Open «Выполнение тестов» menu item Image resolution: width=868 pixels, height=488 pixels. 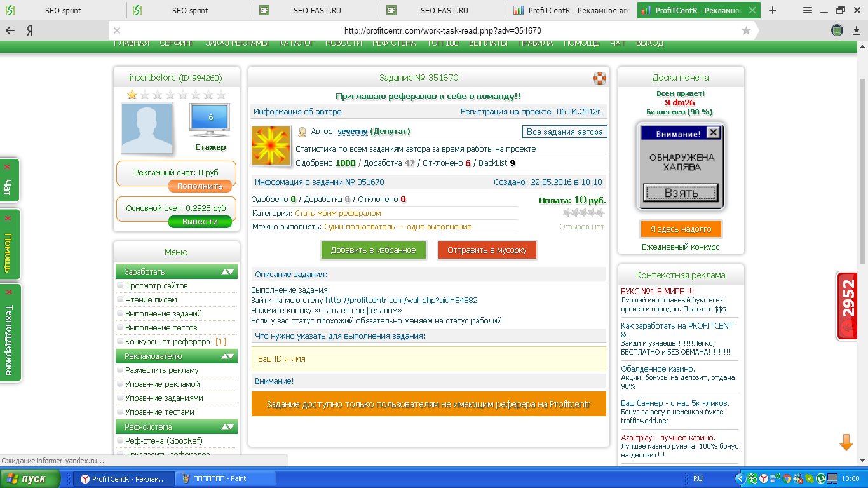coord(161,328)
